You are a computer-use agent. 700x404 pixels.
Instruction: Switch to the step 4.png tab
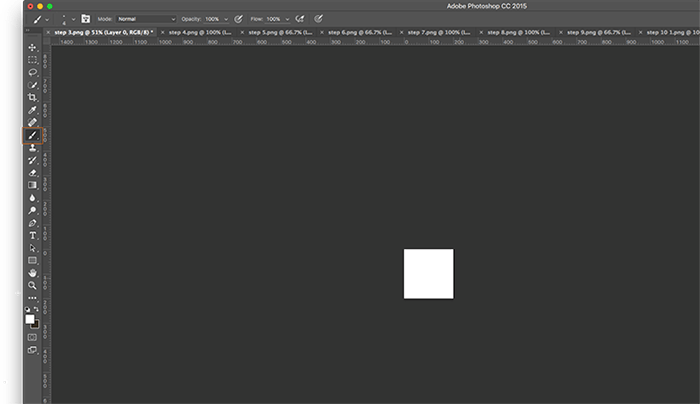tap(200, 33)
